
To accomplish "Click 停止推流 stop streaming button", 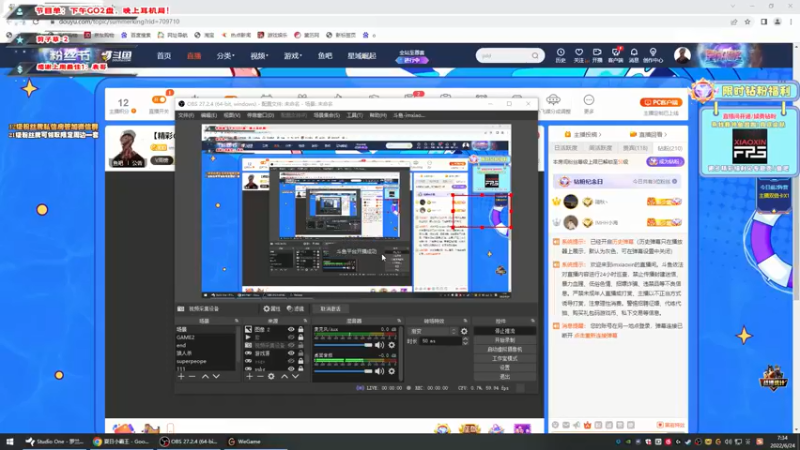I will pos(505,331).
